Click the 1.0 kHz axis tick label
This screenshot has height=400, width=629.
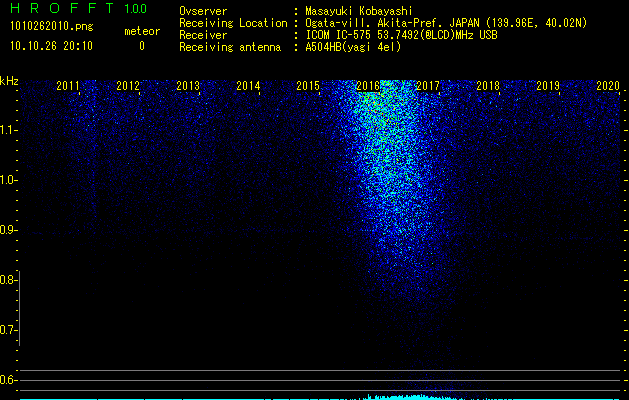(7, 180)
